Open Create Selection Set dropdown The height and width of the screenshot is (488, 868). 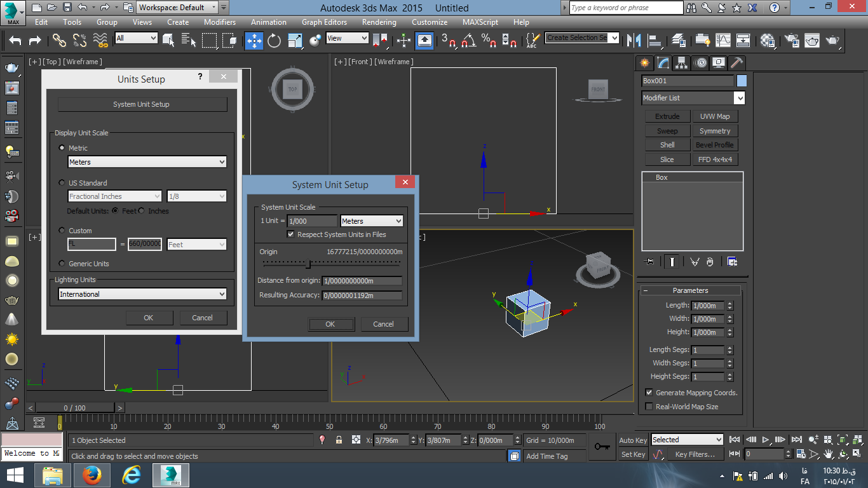pyautogui.click(x=582, y=38)
